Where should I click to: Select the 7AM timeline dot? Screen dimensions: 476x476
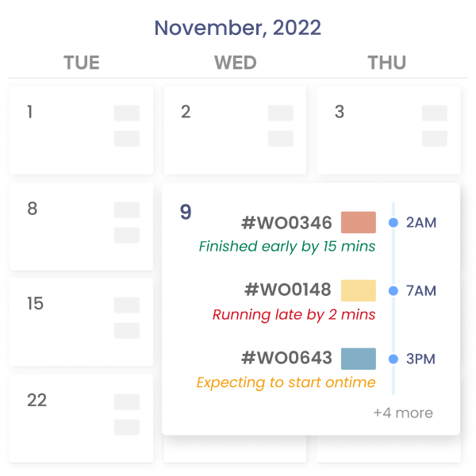(x=393, y=291)
